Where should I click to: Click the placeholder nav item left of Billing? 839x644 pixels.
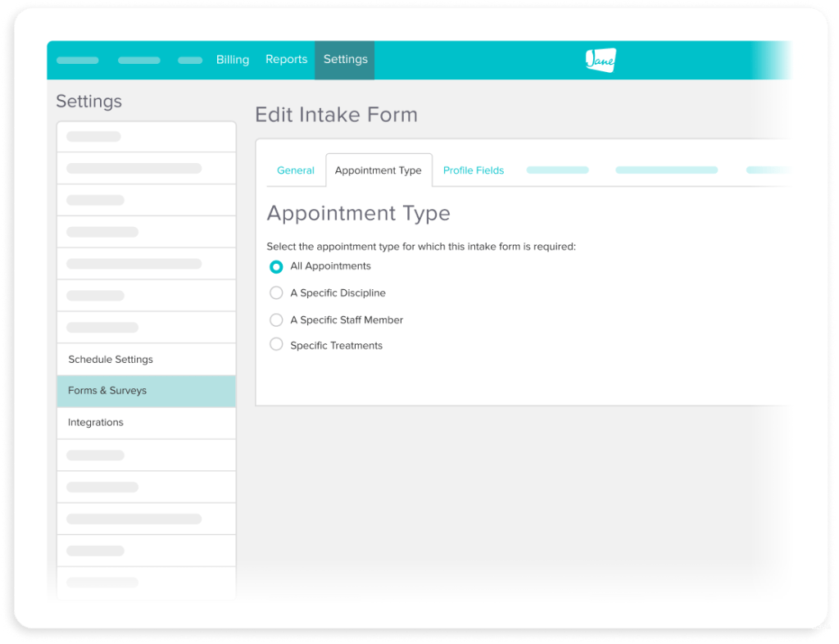[190, 60]
